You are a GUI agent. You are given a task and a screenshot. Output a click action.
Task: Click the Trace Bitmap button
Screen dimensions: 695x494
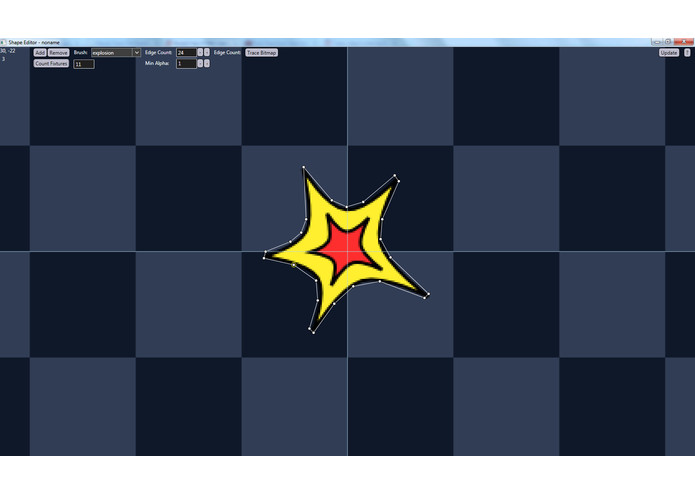[262, 52]
